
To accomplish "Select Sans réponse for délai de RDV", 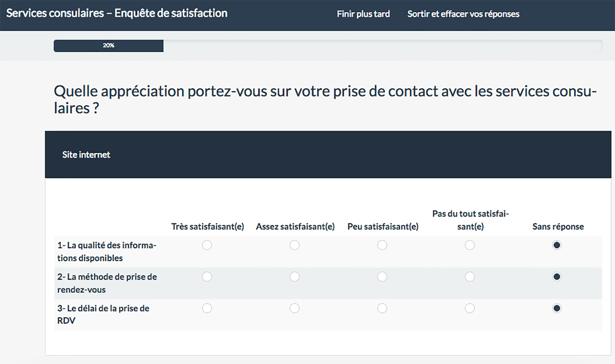I will click(557, 308).
